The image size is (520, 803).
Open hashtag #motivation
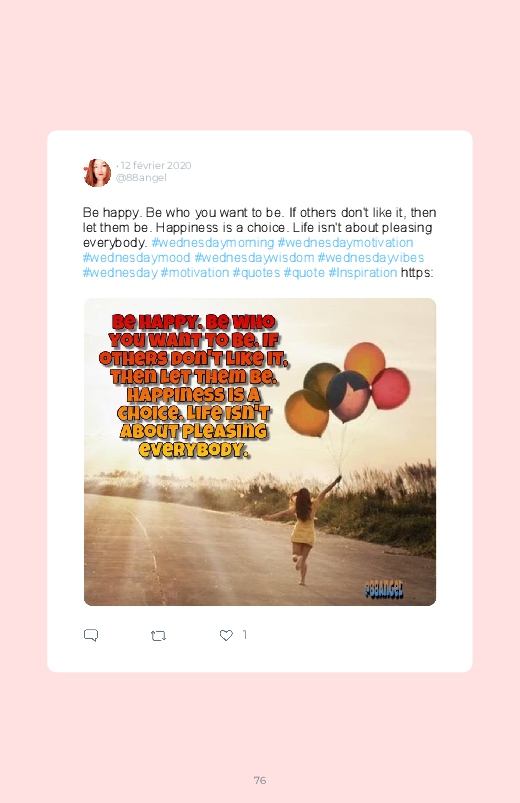coord(195,272)
